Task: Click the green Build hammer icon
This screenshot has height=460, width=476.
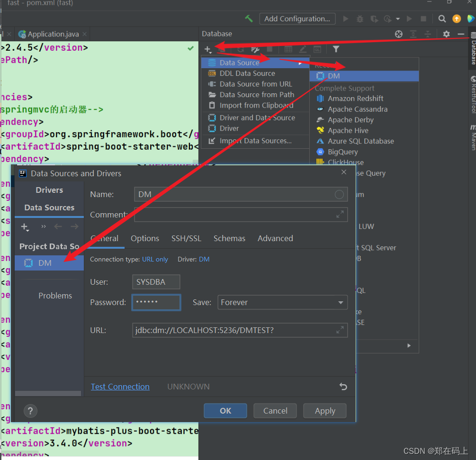Action: (x=249, y=18)
